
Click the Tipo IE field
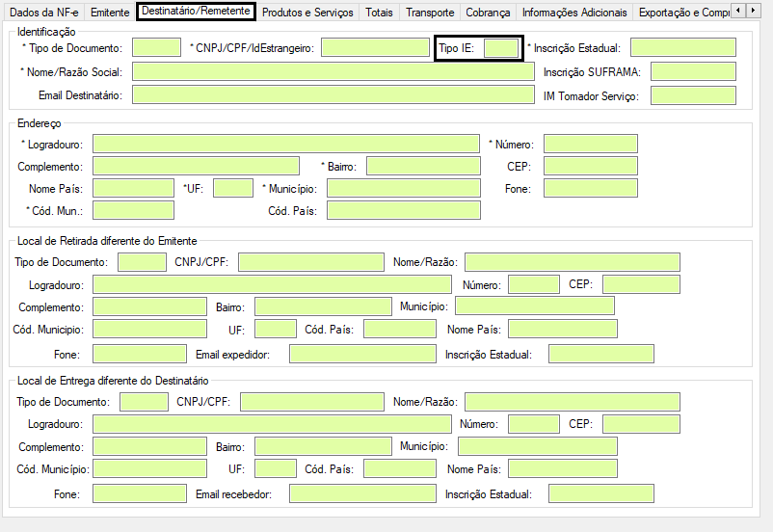pyautogui.click(x=501, y=48)
